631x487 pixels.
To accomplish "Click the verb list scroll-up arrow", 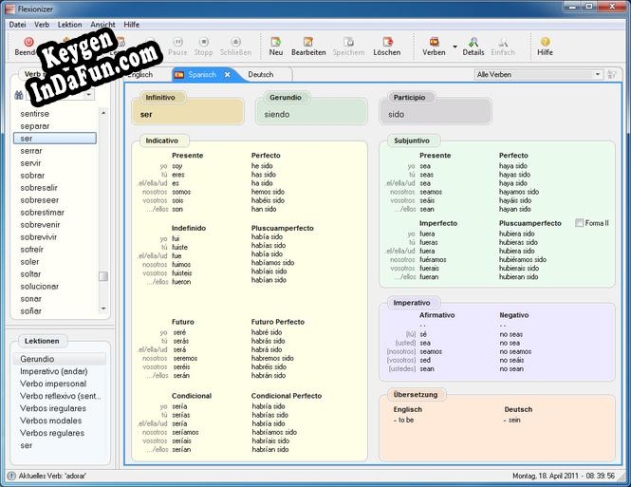I will (103, 113).
